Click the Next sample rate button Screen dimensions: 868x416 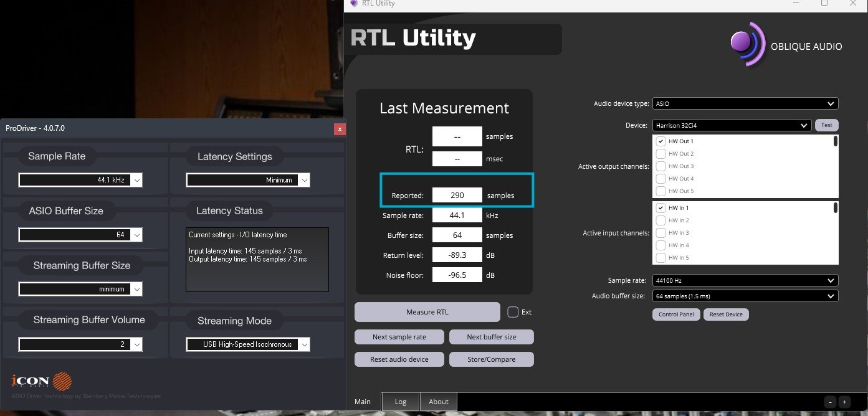[x=399, y=337]
